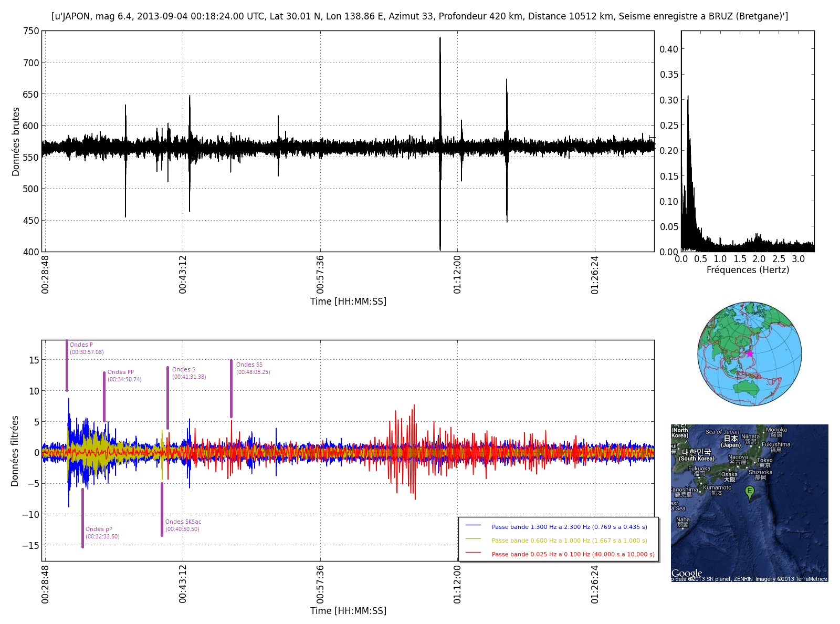
Task: Click the red line sample in the legend
Action: point(473,553)
